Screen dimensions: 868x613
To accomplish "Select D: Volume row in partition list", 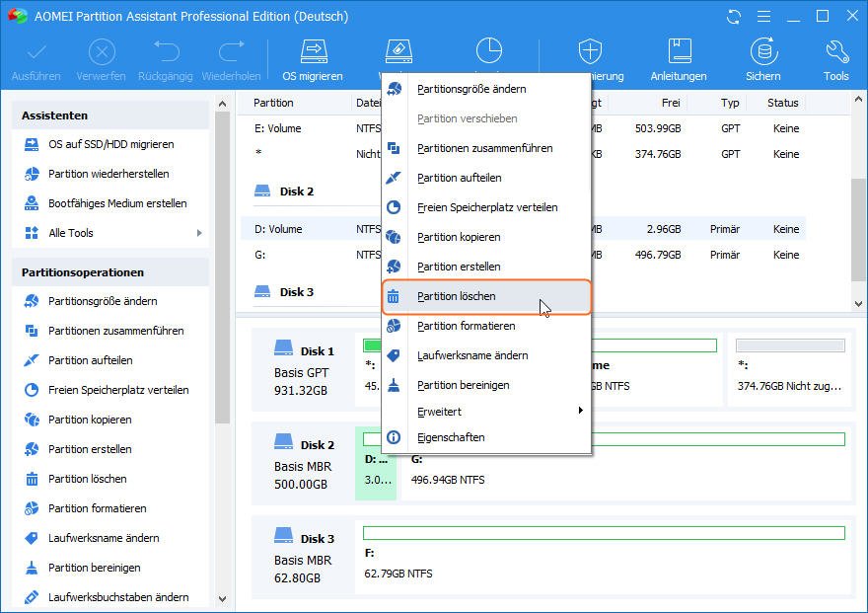I will (523, 229).
